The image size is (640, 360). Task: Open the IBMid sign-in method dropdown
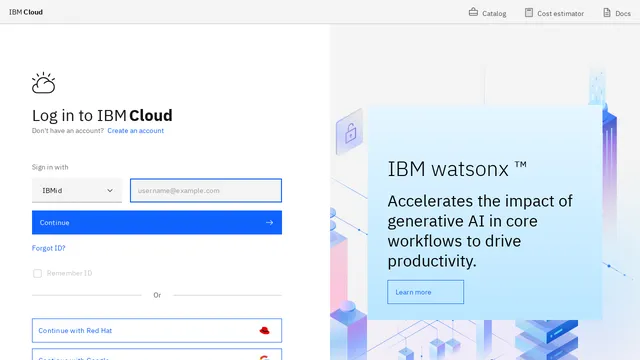pos(77,190)
